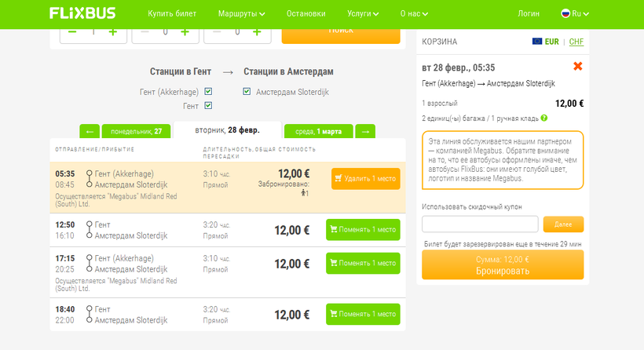Expand the Маршруты dropdown menu
644x350 pixels.
pyautogui.click(x=240, y=13)
